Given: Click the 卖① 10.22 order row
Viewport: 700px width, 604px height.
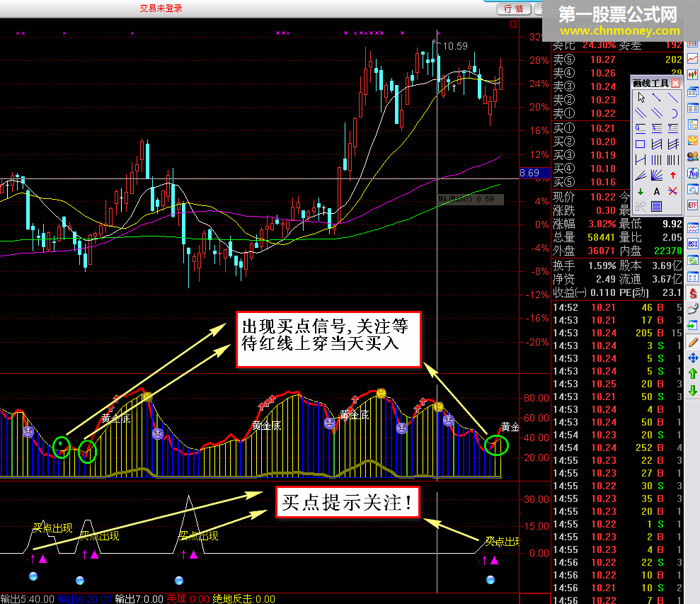Looking at the screenshot, I should point(592,113).
